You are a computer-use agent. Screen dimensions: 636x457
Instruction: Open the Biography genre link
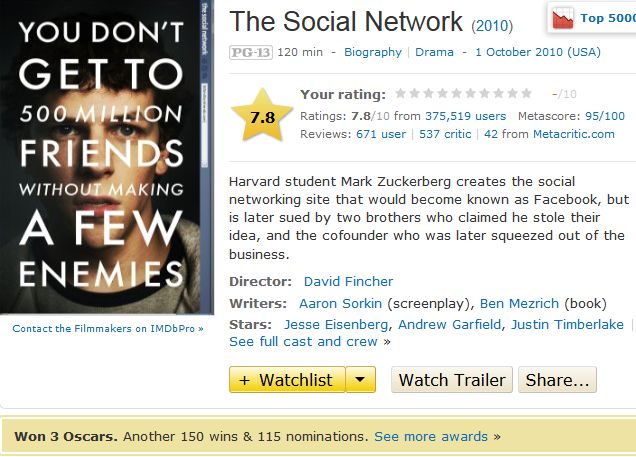(372, 52)
